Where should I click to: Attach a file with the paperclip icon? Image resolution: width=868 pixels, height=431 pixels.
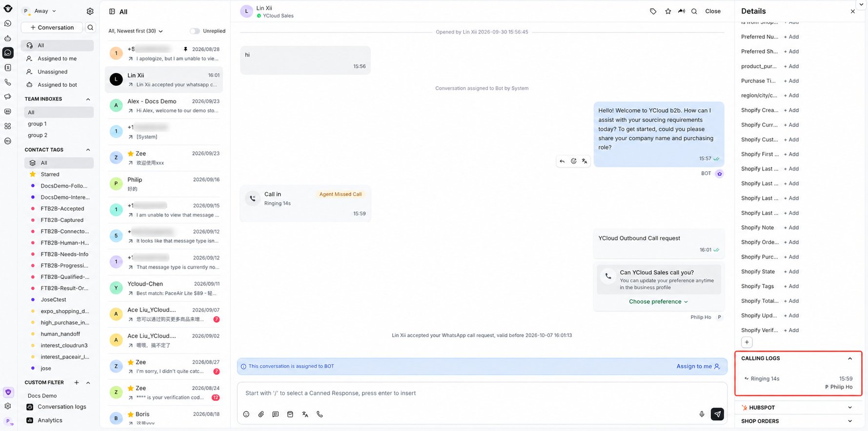tap(261, 414)
